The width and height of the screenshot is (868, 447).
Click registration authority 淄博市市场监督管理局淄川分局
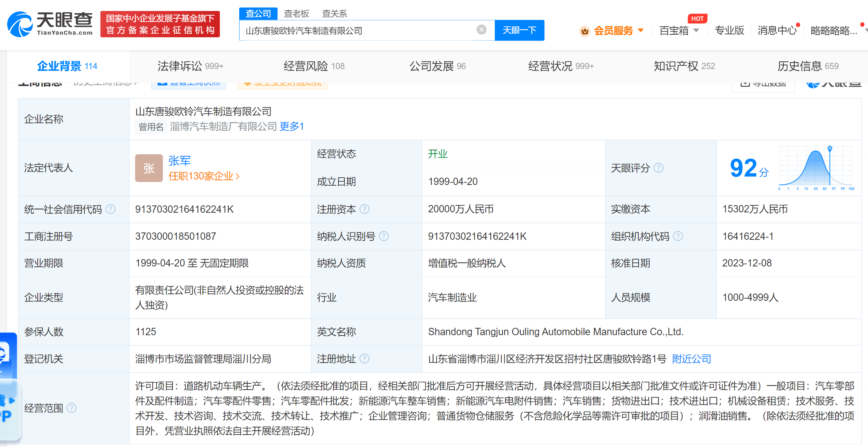coord(203,359)
